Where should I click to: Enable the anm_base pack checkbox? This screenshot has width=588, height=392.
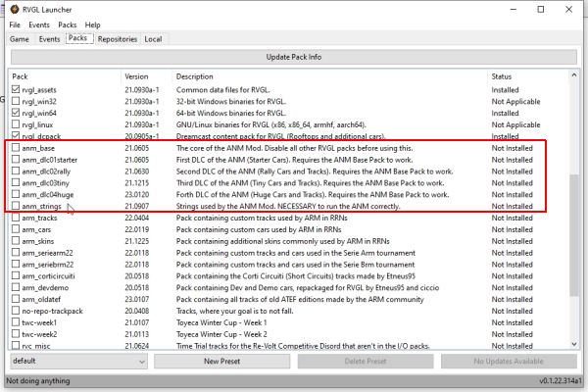click(x=16, y=147)
